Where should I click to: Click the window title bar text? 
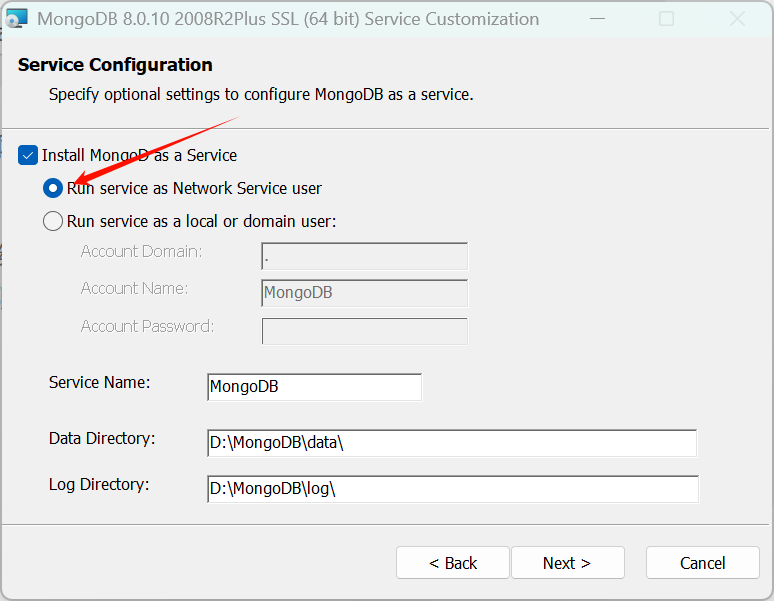(x=288, y=19)
